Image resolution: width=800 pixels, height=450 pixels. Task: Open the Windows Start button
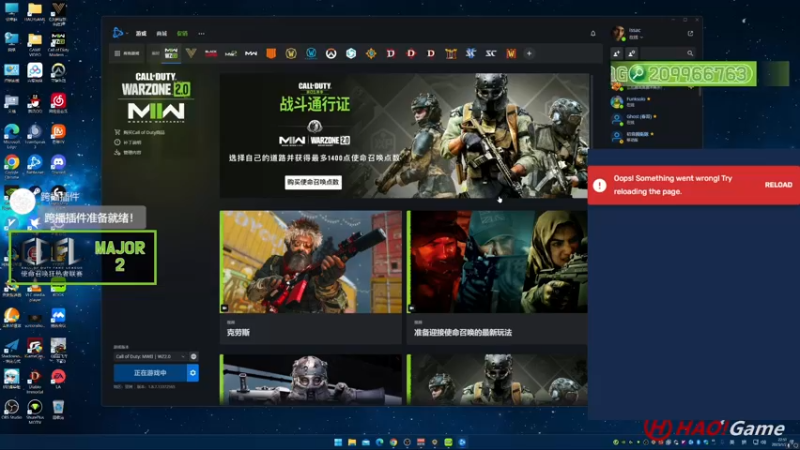point(338,442)
